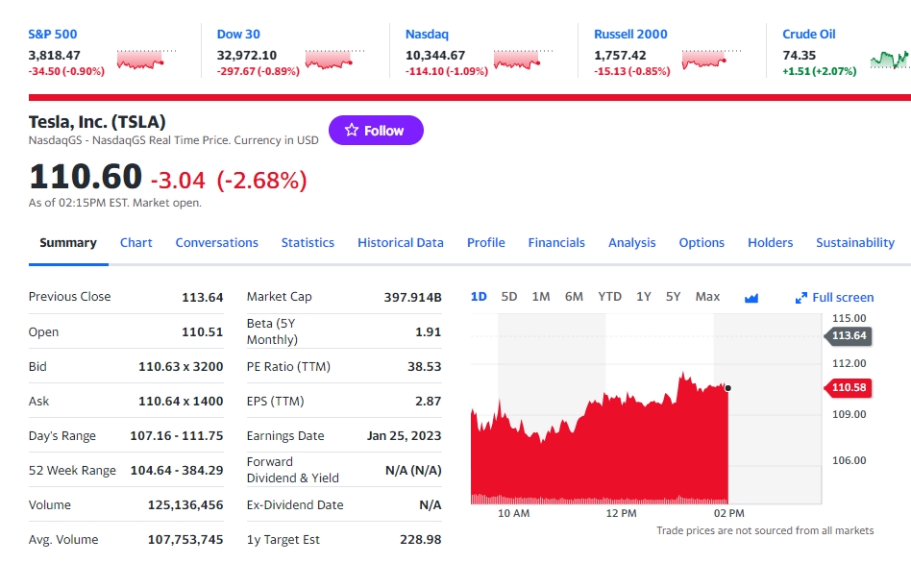The width and height of the screenshot is (911, 588).
Task: Switch to the Financials tab
Action: pos(556,243)
